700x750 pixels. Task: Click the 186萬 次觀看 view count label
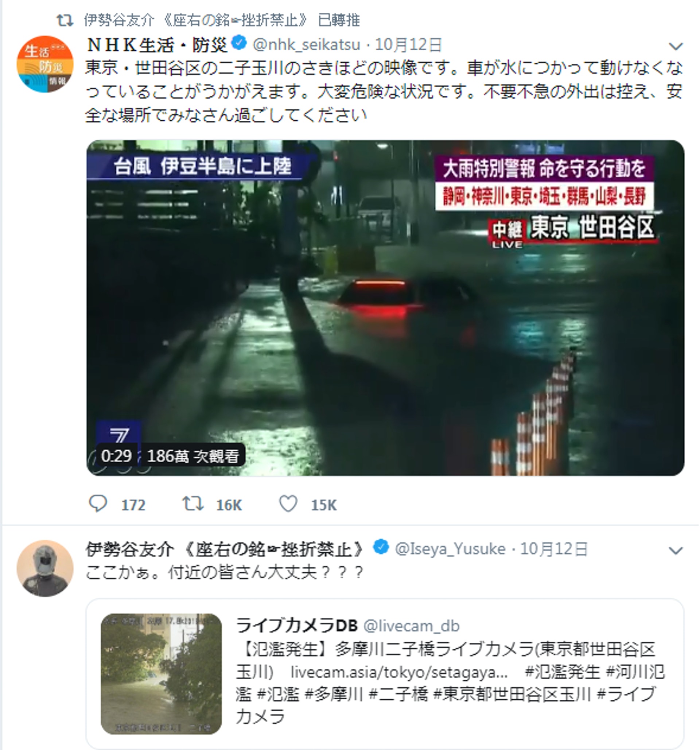(193, 456)
